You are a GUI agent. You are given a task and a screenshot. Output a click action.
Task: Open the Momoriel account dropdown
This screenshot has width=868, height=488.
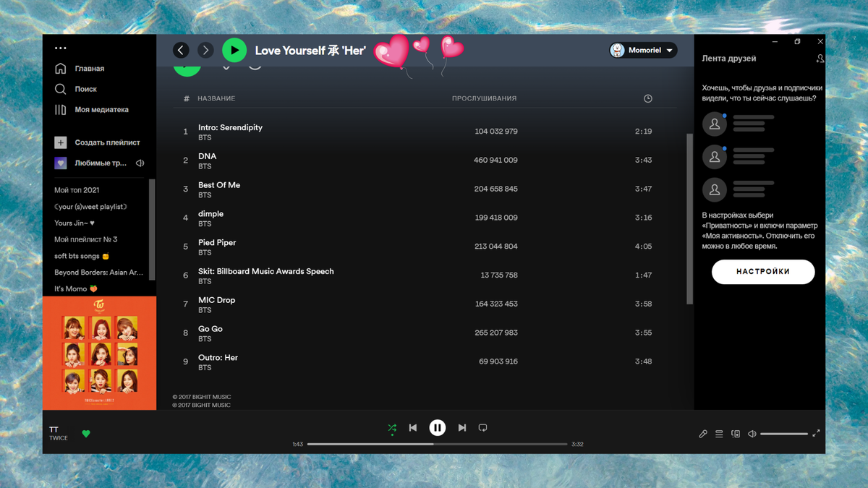coord(643,51)
